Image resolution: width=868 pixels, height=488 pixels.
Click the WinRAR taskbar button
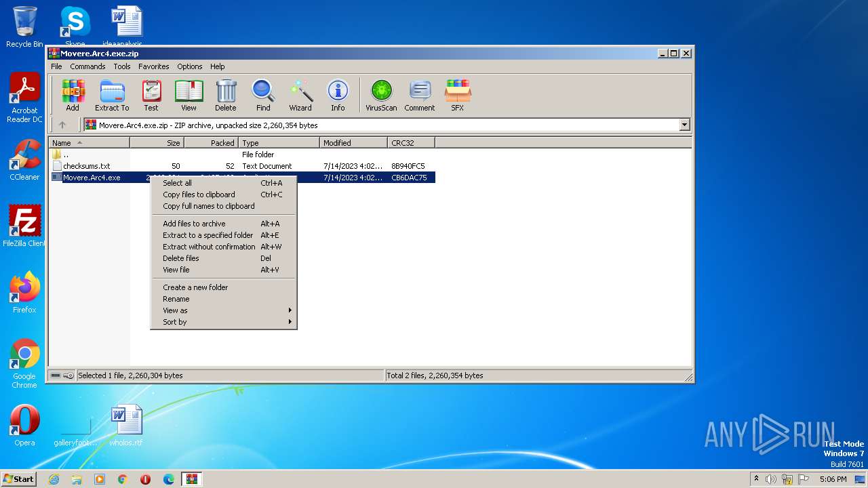[192, 479]
